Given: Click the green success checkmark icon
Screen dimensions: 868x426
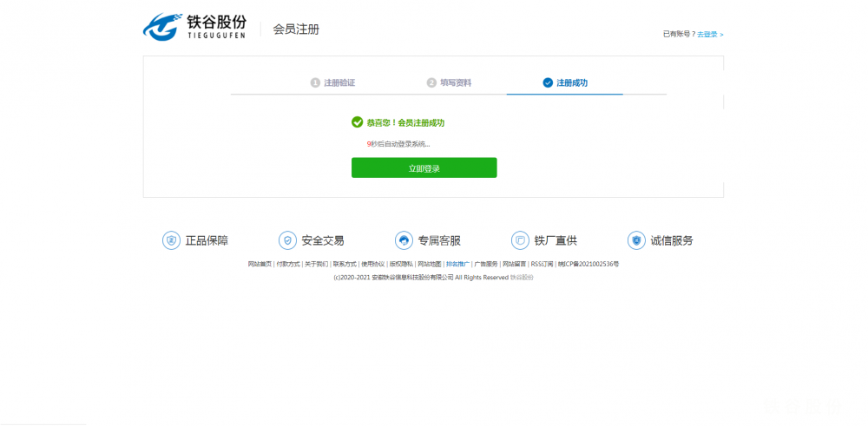Looking at the screenshot, I should (x=357, y=122).
